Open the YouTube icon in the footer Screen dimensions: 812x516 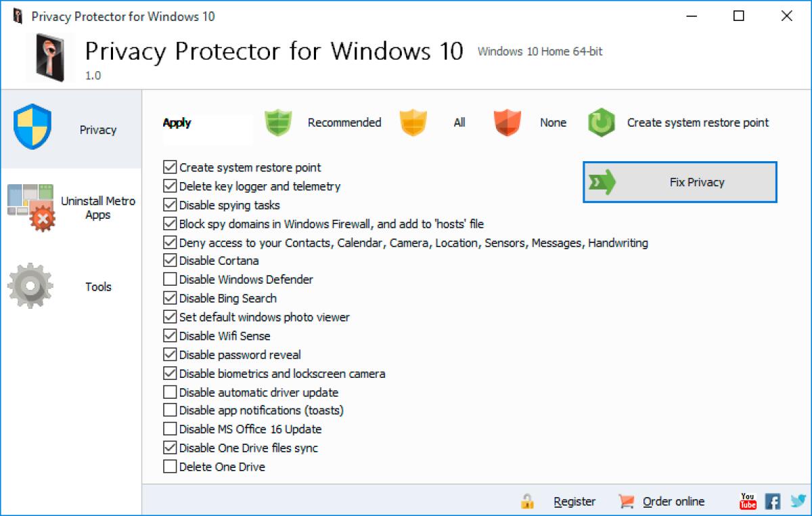[x=747, y=501]
